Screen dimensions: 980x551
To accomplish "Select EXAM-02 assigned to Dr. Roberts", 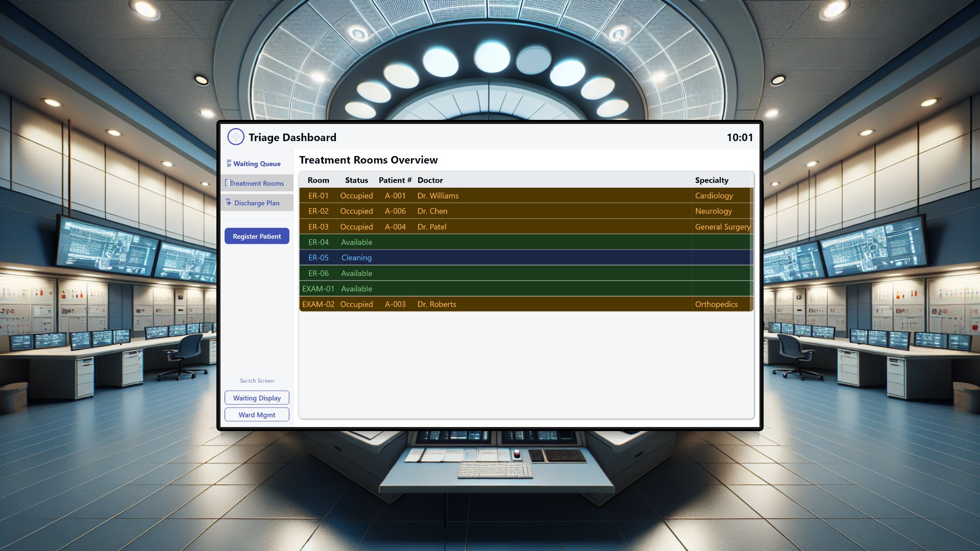I will (x=526, y=304).
